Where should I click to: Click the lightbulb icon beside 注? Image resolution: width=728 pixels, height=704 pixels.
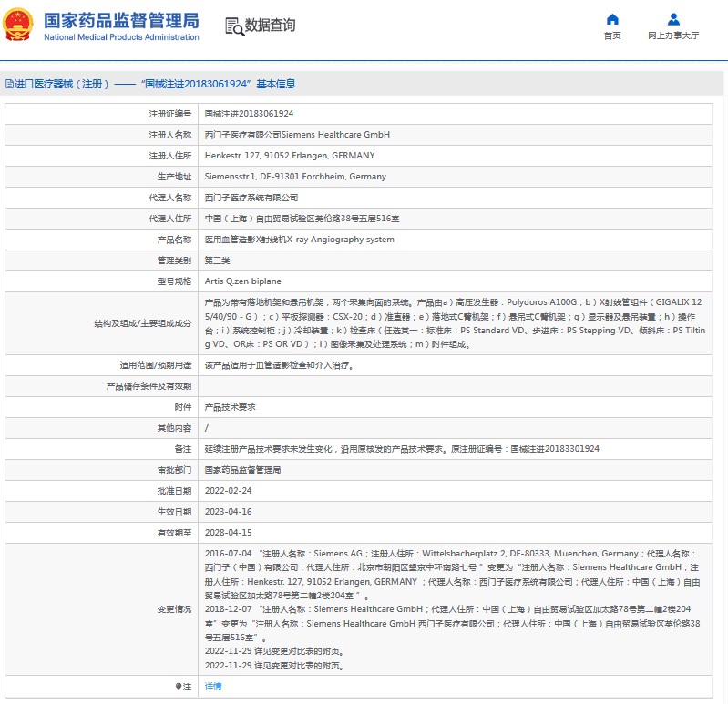pos(179,687)
